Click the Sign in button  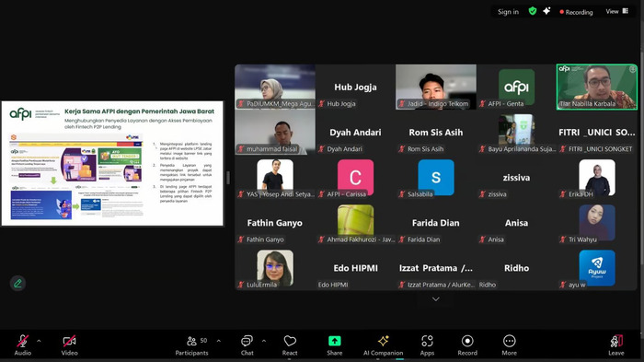click(508, 12)
